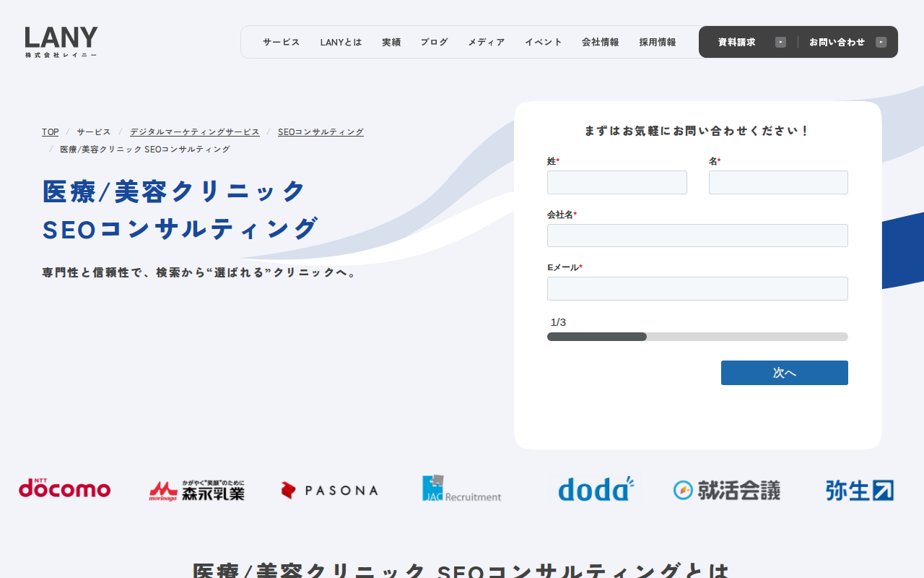Click the doda client logo

click(596, 488)
